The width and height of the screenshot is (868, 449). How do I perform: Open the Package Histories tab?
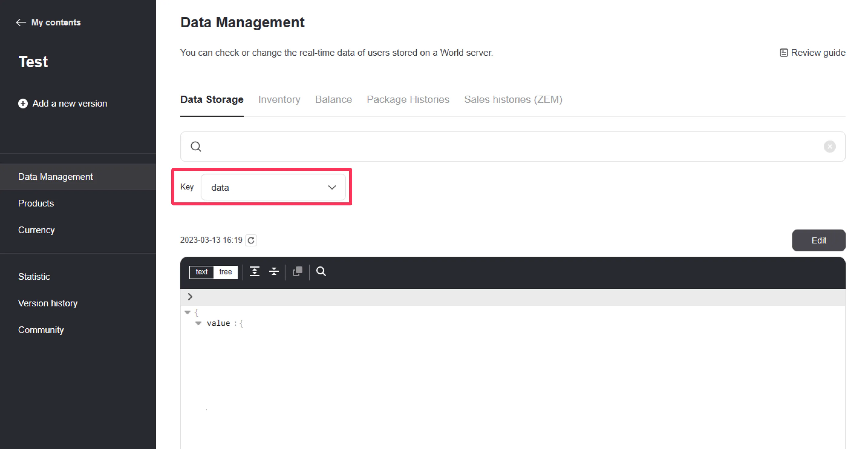tap(408, 99)
